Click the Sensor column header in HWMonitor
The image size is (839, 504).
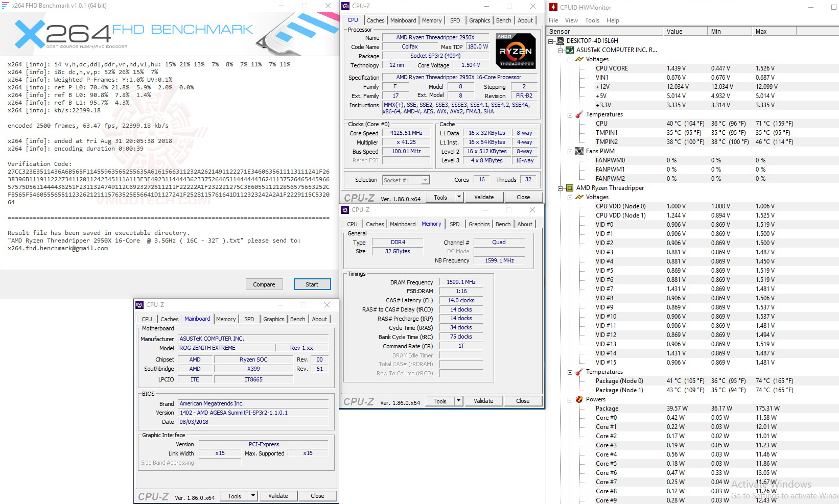[x=605, y=31]
